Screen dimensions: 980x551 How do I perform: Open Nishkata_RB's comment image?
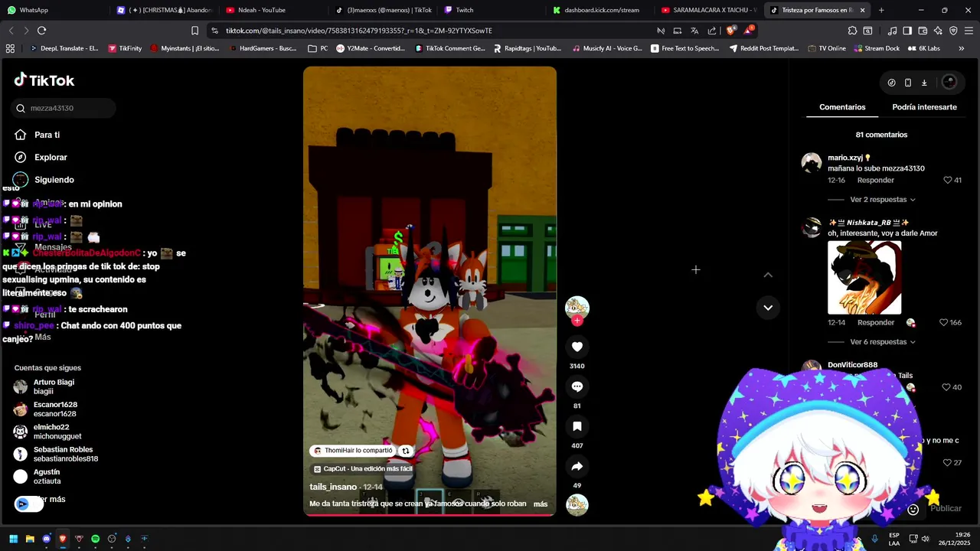864,278
